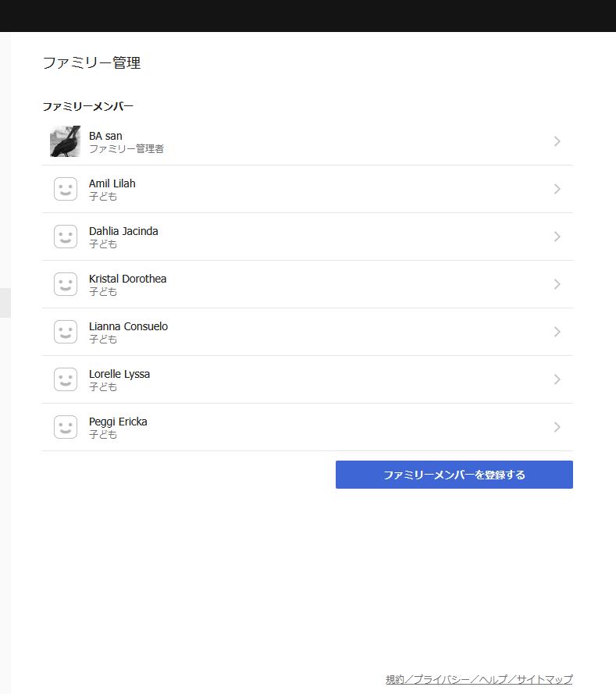Click the ファミリーメンバーを登録する button

coord(454,475)
